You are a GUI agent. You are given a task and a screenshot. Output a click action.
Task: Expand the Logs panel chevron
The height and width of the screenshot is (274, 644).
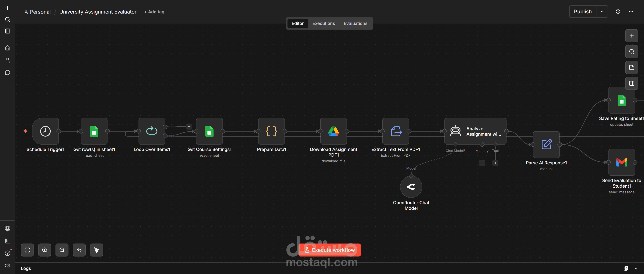point(636,268)
